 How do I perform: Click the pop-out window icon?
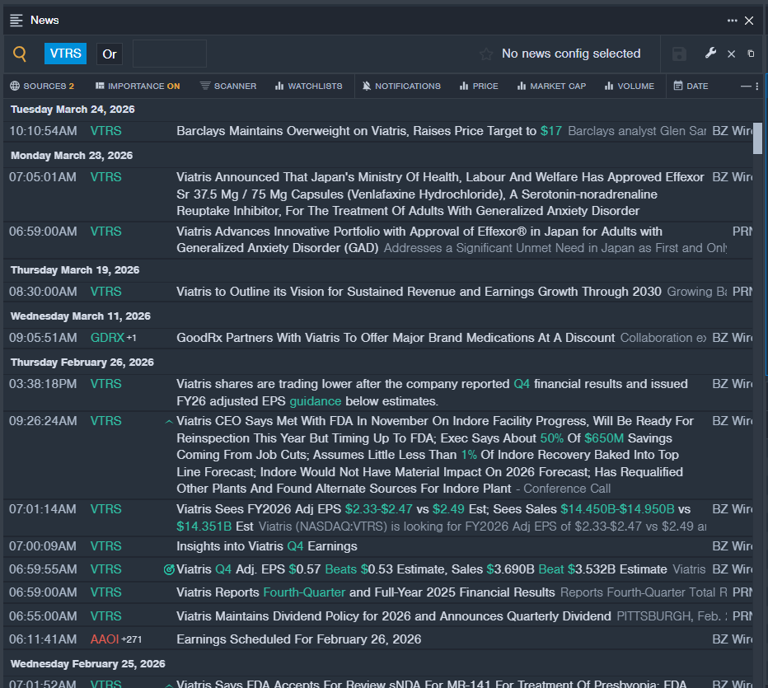click(751, 54)
